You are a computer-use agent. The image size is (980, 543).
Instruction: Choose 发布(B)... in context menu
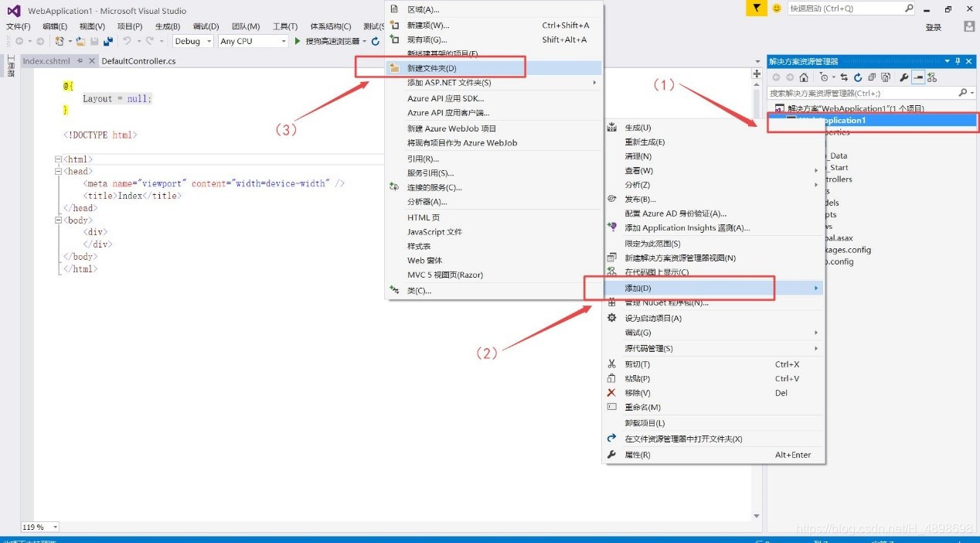point(713,200)
